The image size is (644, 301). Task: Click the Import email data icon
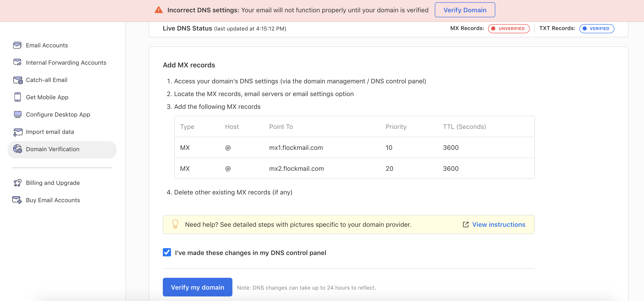18,132
